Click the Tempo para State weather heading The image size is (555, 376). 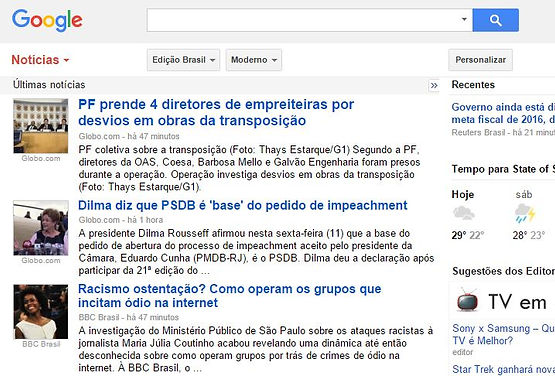[503, 169]
